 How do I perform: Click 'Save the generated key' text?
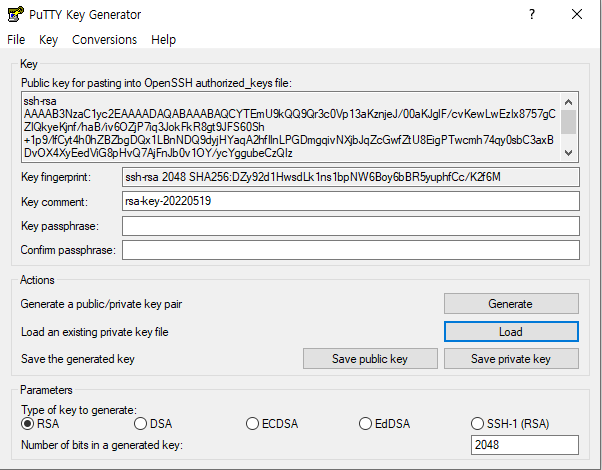(78, 359)
